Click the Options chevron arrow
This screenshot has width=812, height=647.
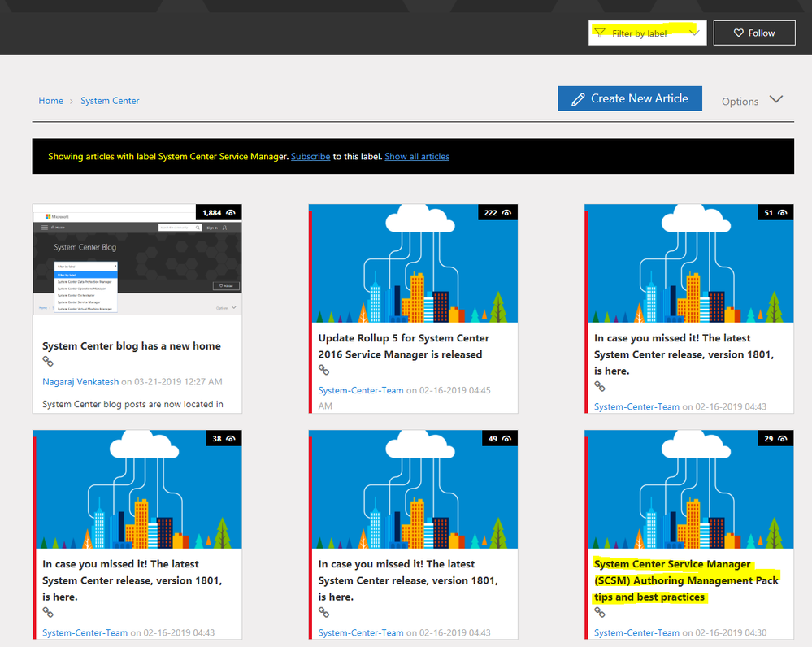coord(775,99)
